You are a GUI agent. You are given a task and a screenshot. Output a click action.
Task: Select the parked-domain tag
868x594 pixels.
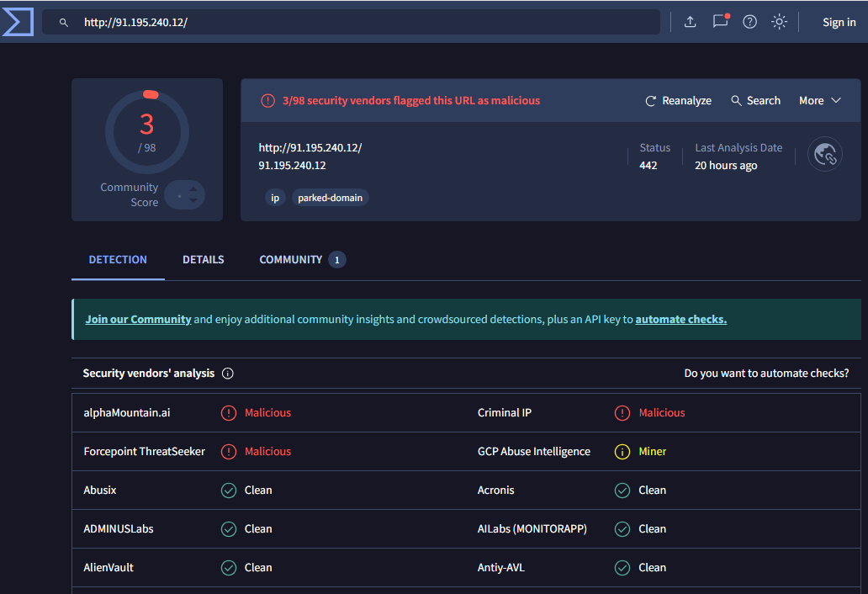click(331, 199)
